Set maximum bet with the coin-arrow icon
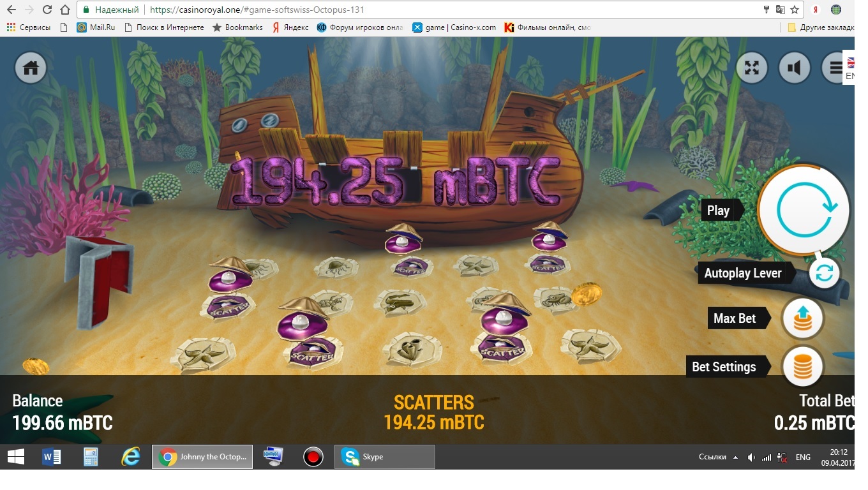 (802, 318)
